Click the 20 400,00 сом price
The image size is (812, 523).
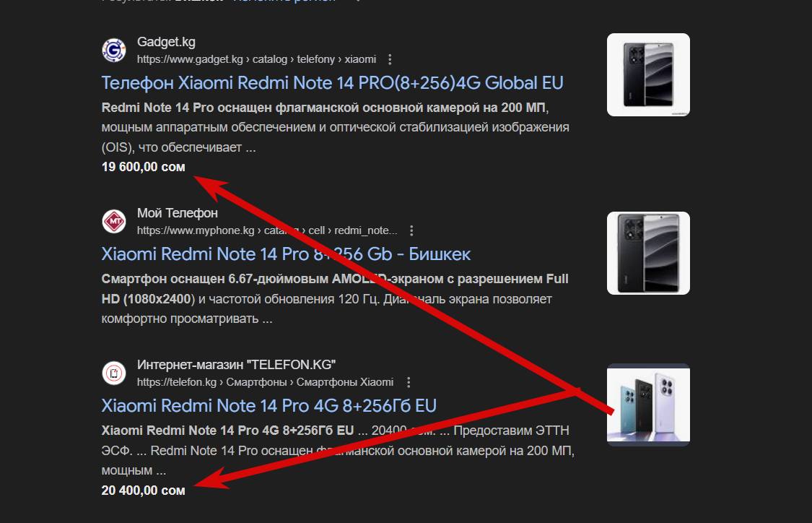tap(143, 490)
